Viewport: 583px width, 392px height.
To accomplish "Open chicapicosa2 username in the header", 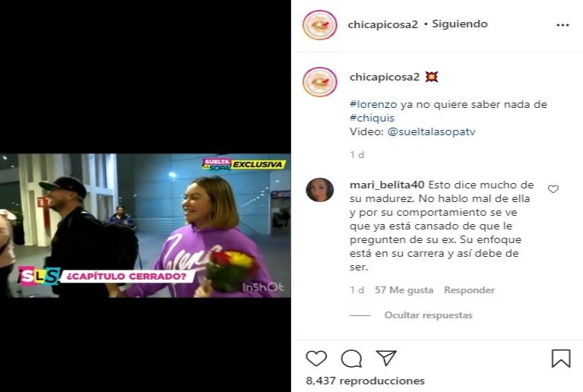I will pos(383,24).
